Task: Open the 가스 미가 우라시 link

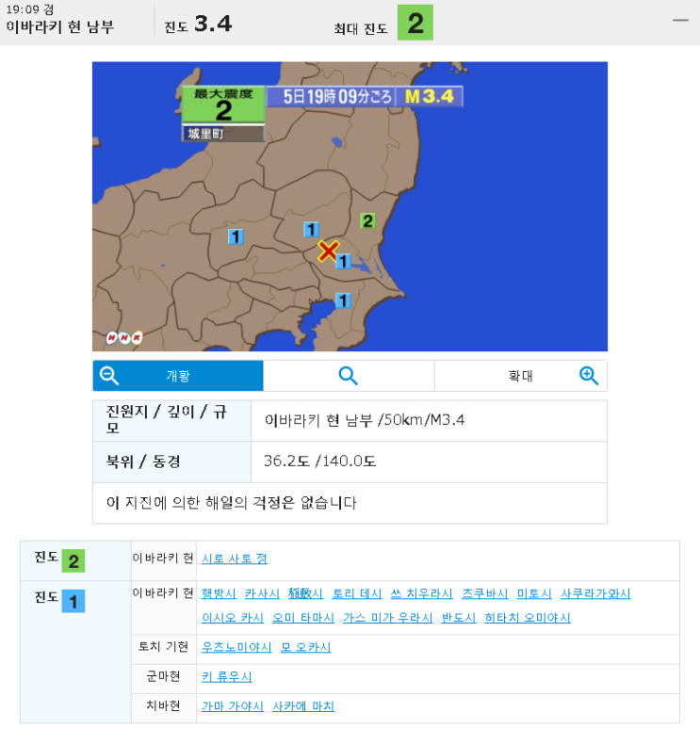Action: point(388,618)
